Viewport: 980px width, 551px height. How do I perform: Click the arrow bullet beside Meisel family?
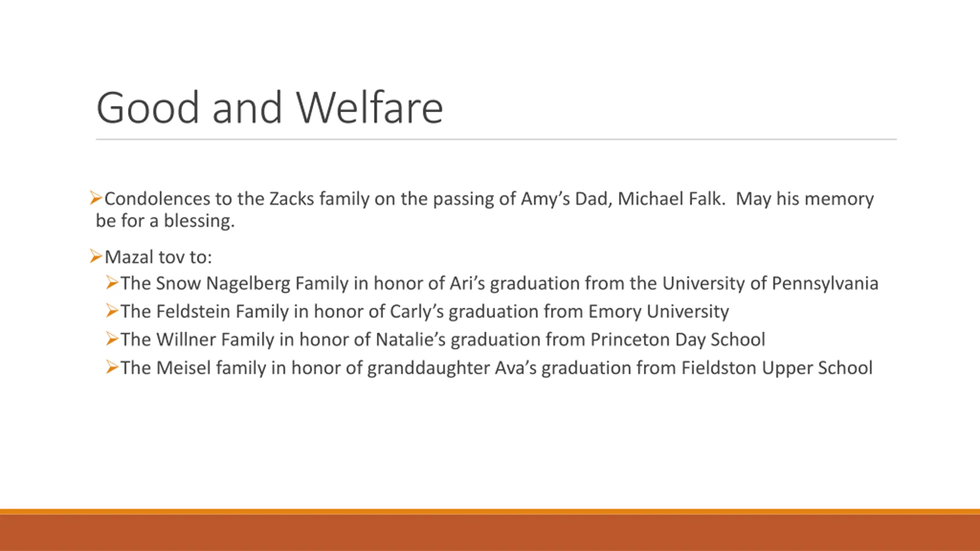pos(112,367)
